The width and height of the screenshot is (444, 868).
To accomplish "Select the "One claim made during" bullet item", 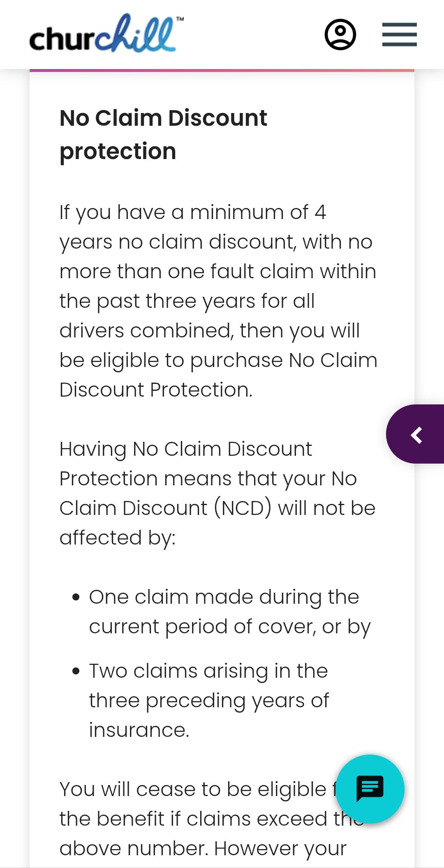I will click(x=229, y=612).
